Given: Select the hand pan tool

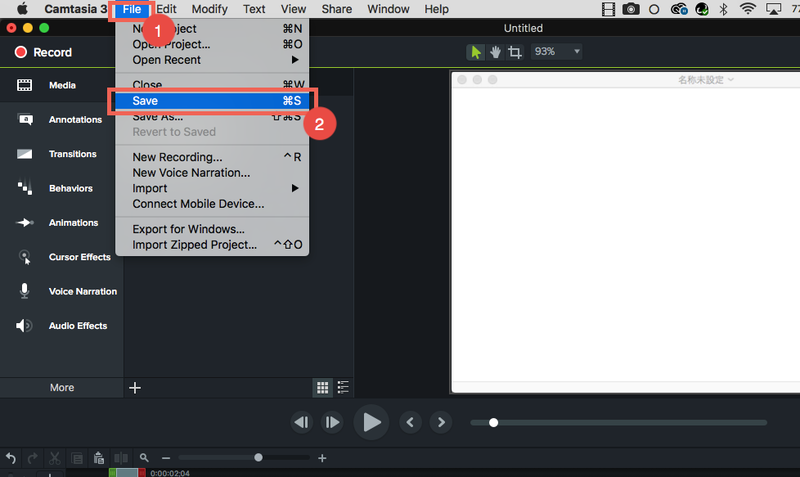Looking at the screenshot, I should tap(495, 52).
